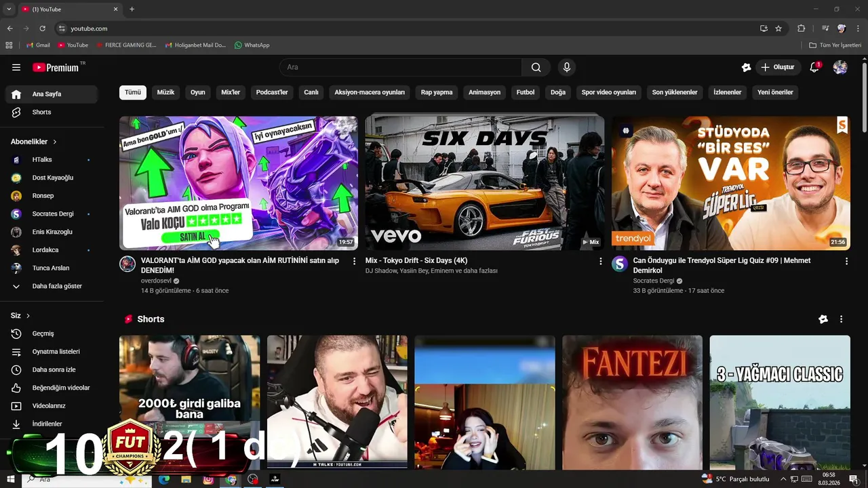Select the Müzik filter chip

coord(165,92)
